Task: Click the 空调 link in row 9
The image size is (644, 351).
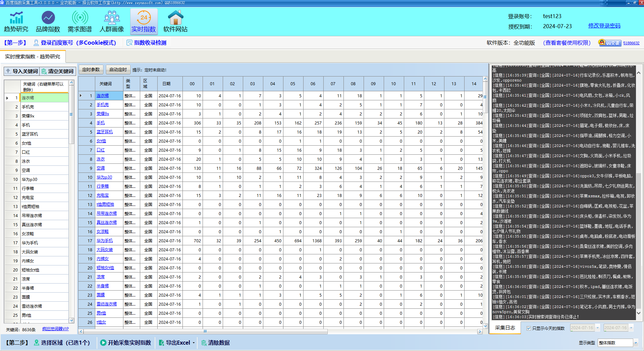Action: pos(101,168)
